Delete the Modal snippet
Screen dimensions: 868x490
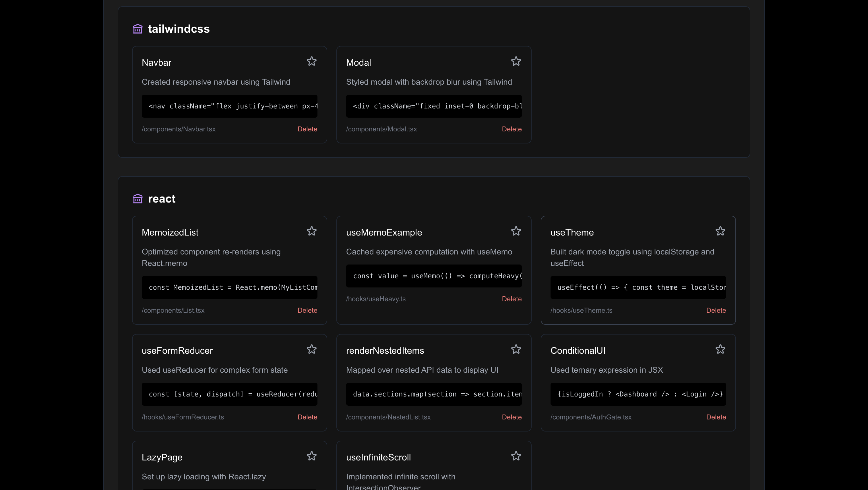coord(511,129)
